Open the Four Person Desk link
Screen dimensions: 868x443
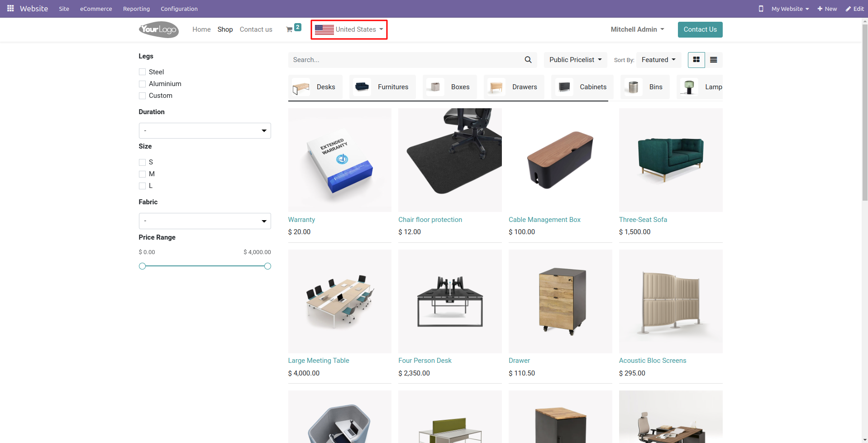pyautogui.click(x=425, y=361)
